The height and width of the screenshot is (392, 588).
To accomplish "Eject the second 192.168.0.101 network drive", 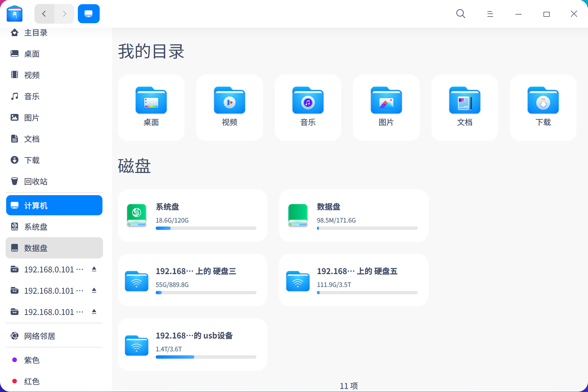I will [x=94, y=290].
